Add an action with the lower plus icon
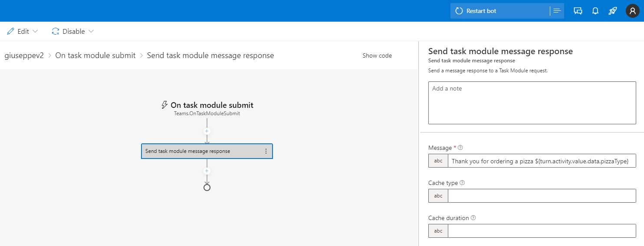 point(207,171)
